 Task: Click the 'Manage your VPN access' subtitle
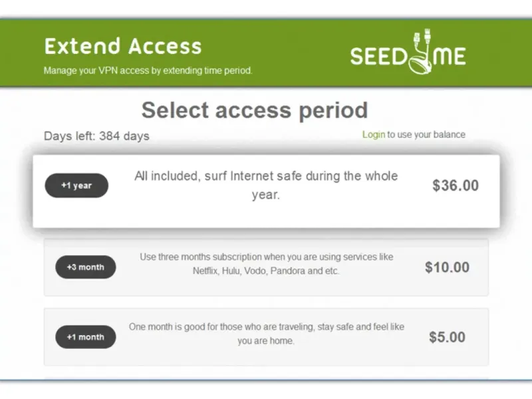click(x=148, y=70)
